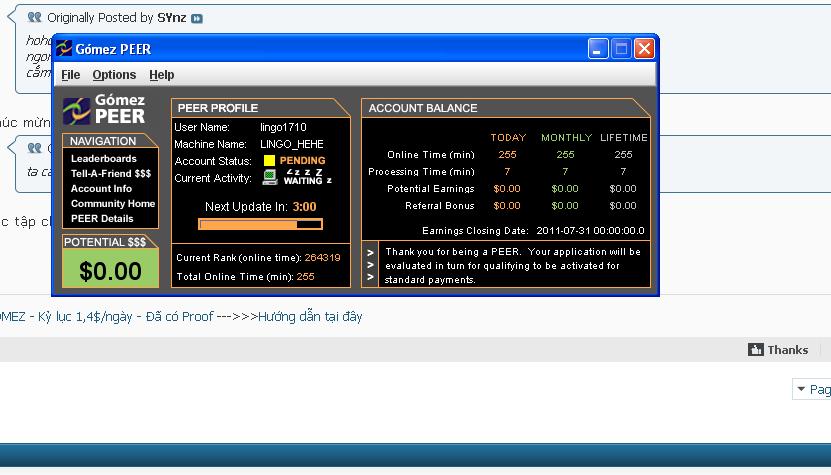Open Leaderboards in the navigation panel
This screenshot has height=475, width=831.
[x=104, y=159]
